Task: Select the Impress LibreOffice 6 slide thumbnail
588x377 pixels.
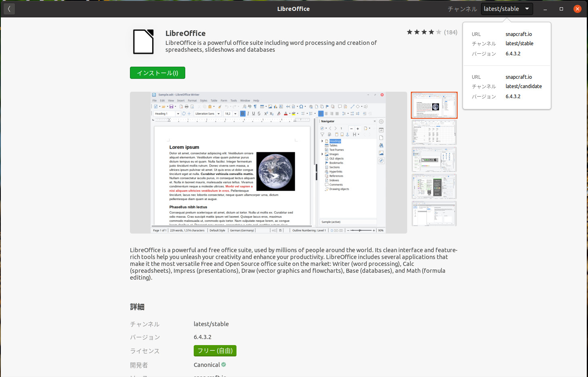Action: coord(434,160)
